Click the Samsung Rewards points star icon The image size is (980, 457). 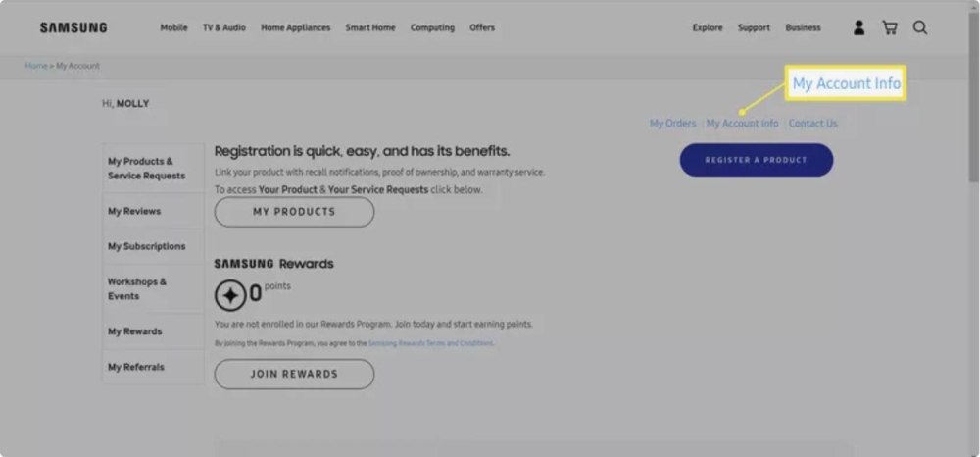230,294
